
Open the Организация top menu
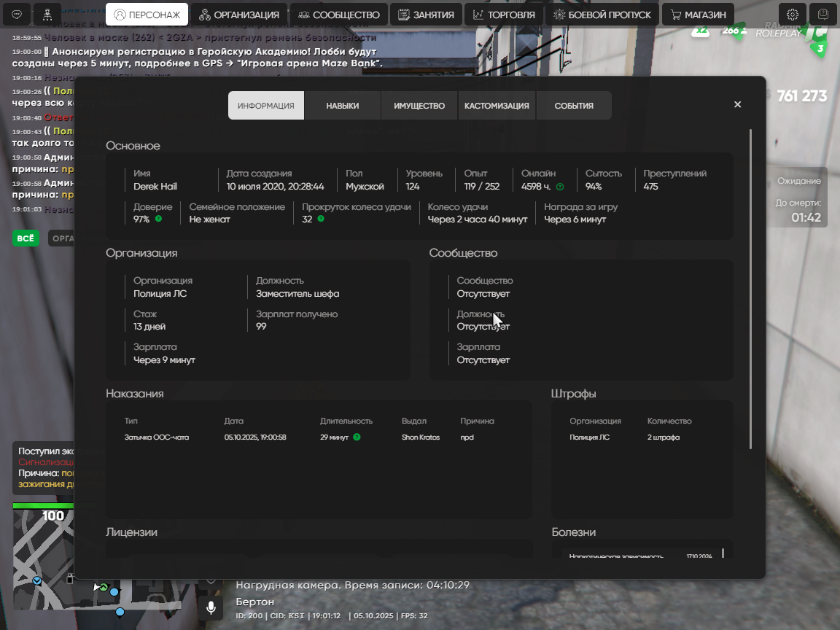tap(239, 15)
